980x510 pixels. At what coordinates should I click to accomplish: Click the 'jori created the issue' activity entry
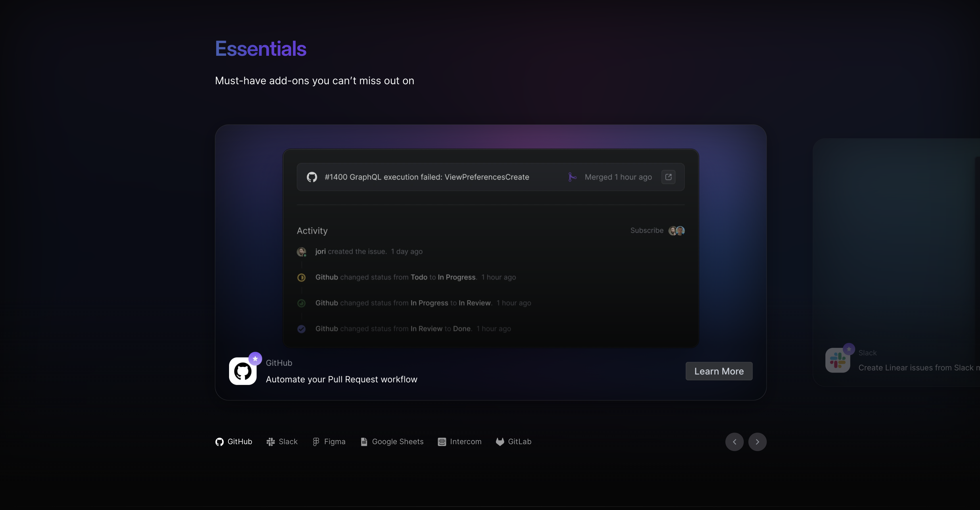pos(369,252)
